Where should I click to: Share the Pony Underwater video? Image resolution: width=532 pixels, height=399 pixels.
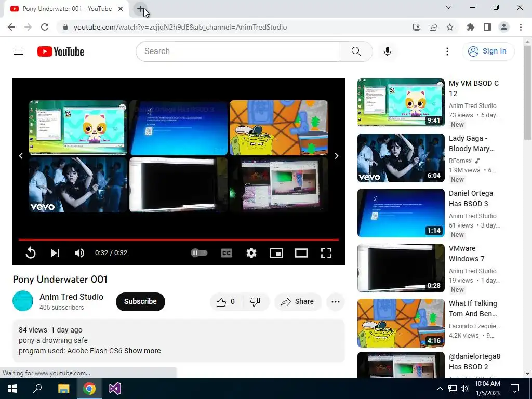pos(298,302)
